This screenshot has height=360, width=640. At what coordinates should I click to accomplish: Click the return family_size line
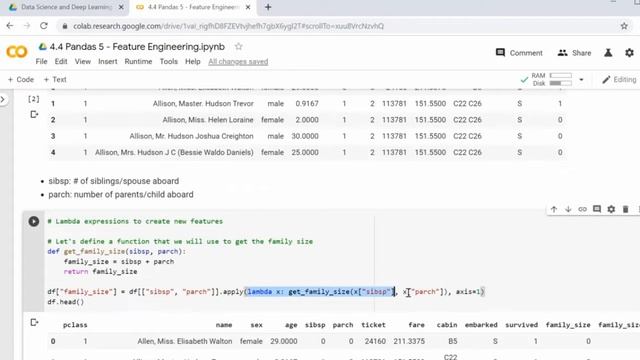(100, 271)
